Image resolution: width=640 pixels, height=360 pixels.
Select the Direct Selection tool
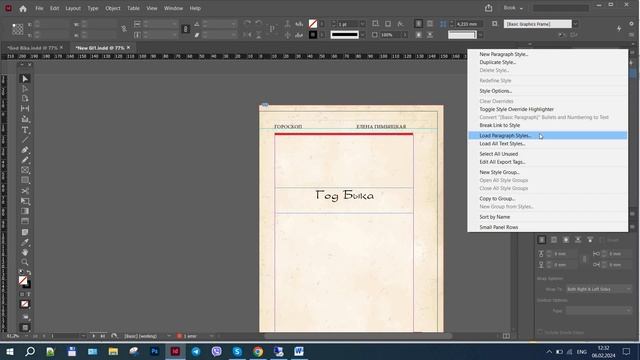pos(25,89)
